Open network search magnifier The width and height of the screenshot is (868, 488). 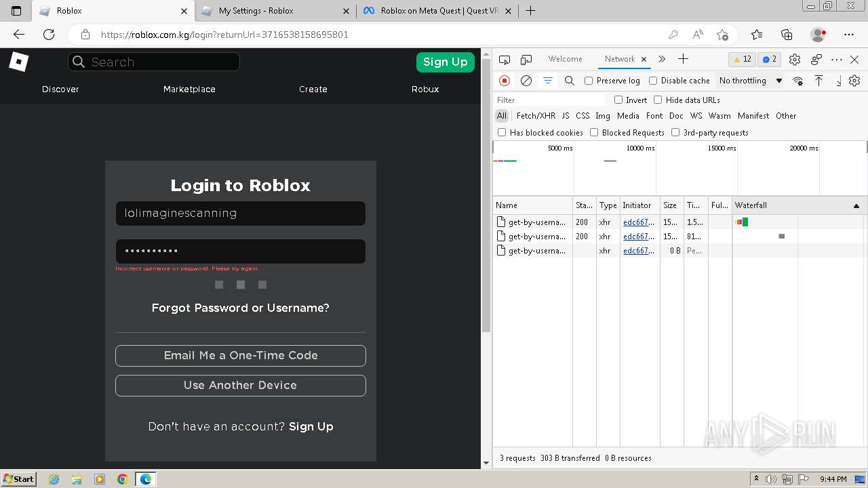[x=570, y=81]
